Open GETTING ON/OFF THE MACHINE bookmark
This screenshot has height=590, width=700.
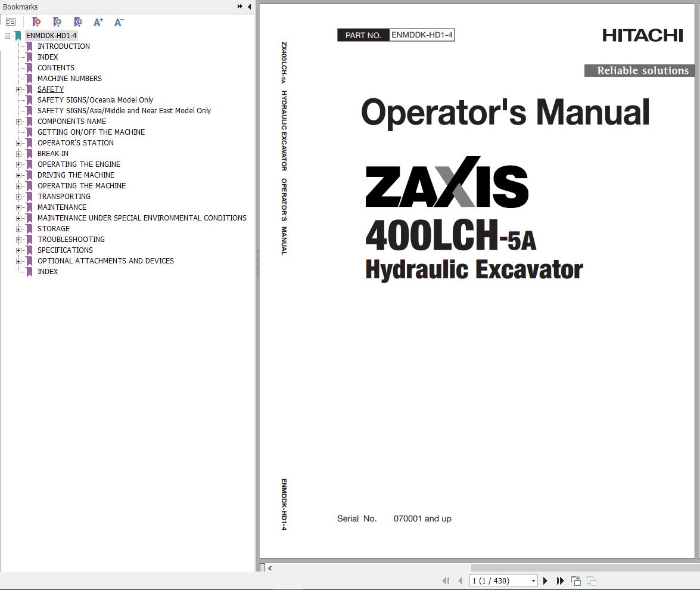(x=91, y=132)
